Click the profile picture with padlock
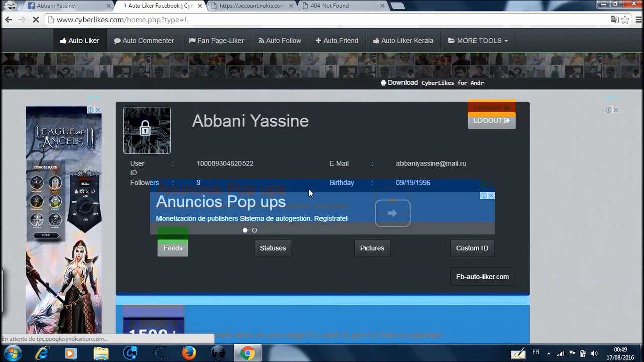The width and height of the screenshot is (644, 362). coord(147,130)
